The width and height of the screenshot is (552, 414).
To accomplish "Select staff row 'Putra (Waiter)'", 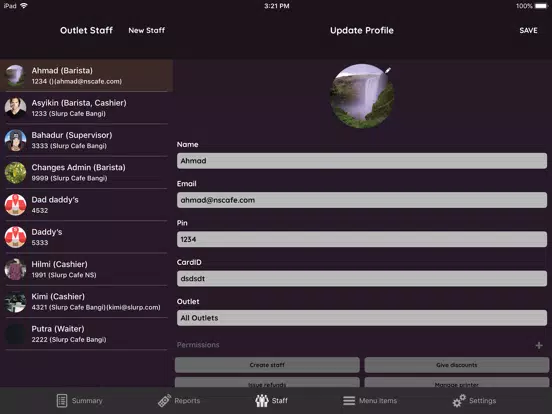I will (x=86, y=334).
